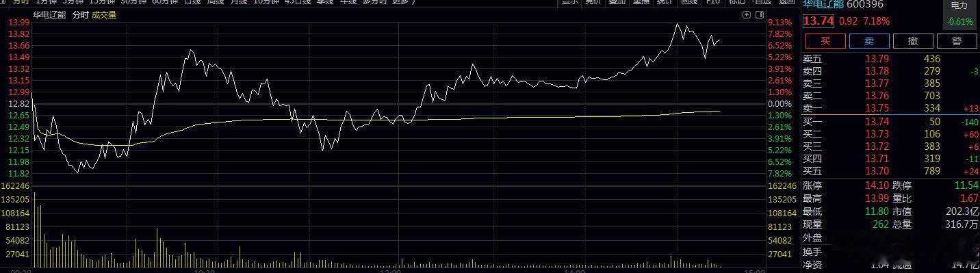Switch to the 30分钟 chart tab

coord(133,2)
